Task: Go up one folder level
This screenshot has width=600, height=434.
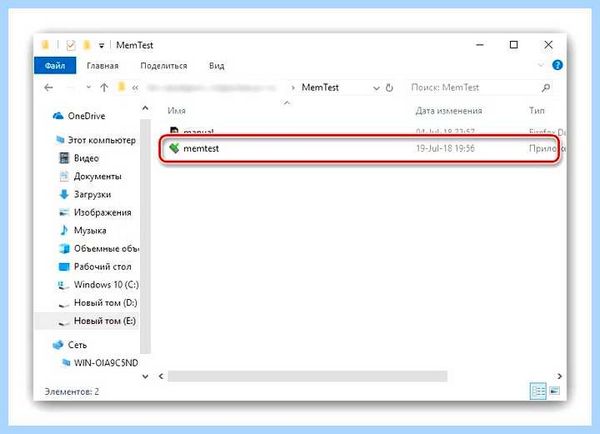Action: (104, 88)
